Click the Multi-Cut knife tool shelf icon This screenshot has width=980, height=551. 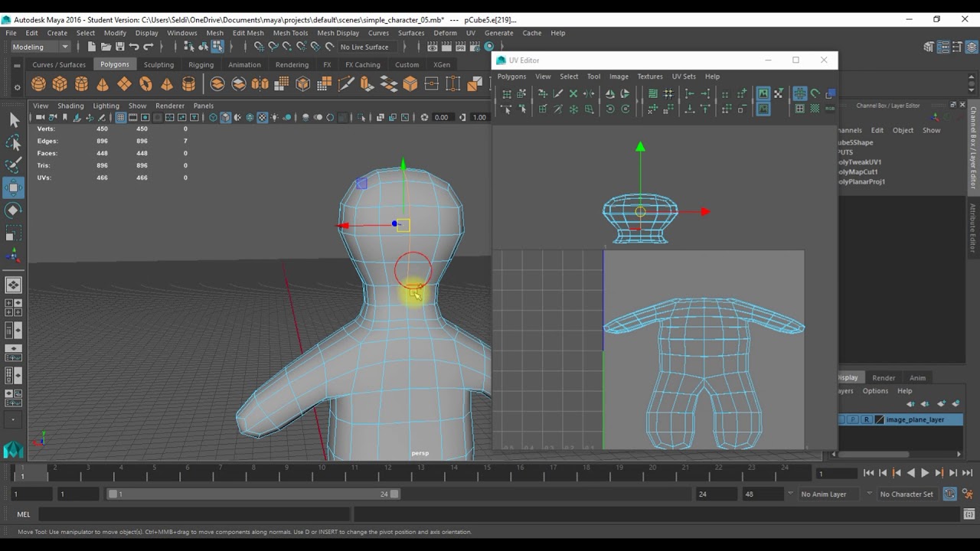[346, 84]
